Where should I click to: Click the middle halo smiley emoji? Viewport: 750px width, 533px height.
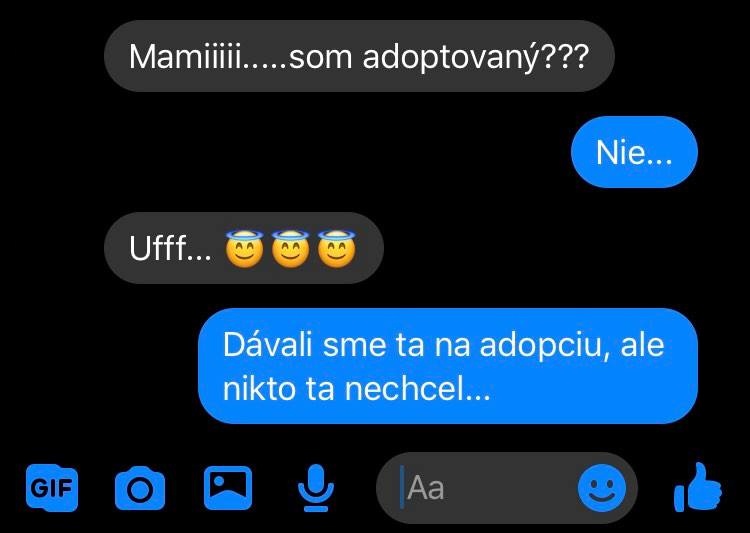290,248
